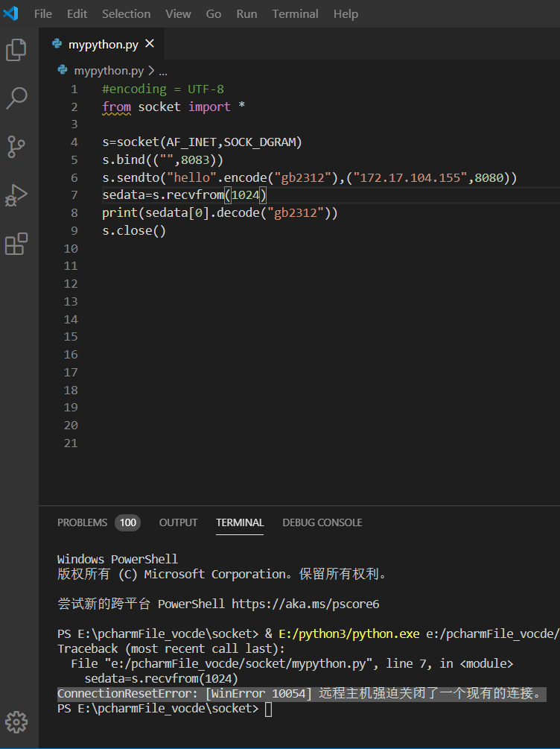The width and height of the screenshot is (560, 749).
Task: Select the mypython.py editor tab
Action: pyautogui.click(x=103, y=45)
